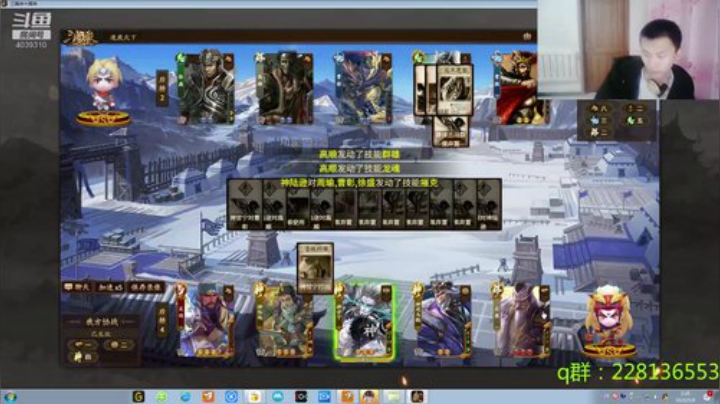Click the vertical row label beside enemy cards
Viewport: 720px width, 404px height.
click(162, 88)
